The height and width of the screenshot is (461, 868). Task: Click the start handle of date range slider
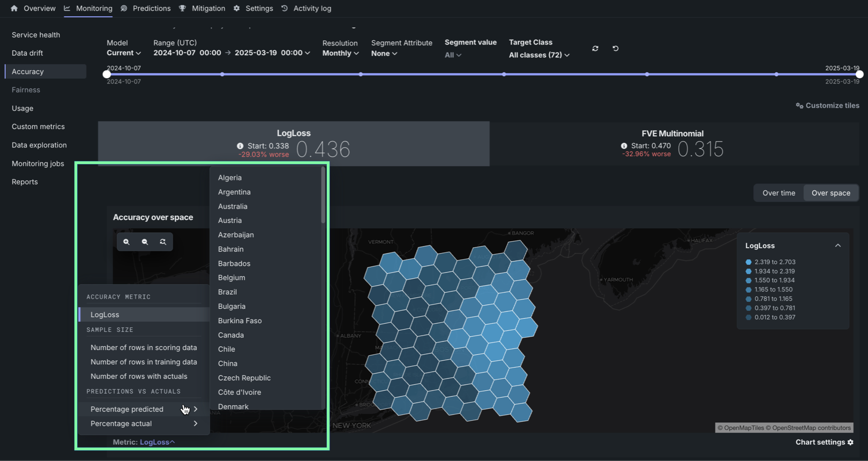tap(107, 75)
